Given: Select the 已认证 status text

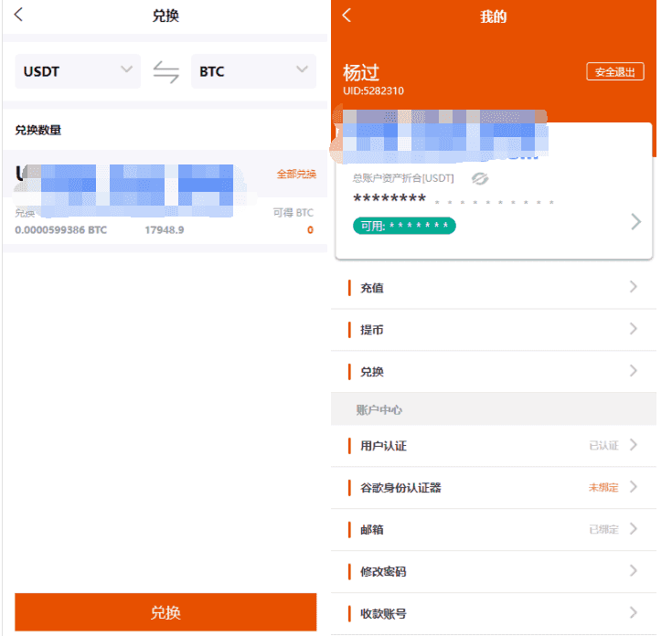Looking at the screenshot, I should pyautogui.click(x=603, y=445).
